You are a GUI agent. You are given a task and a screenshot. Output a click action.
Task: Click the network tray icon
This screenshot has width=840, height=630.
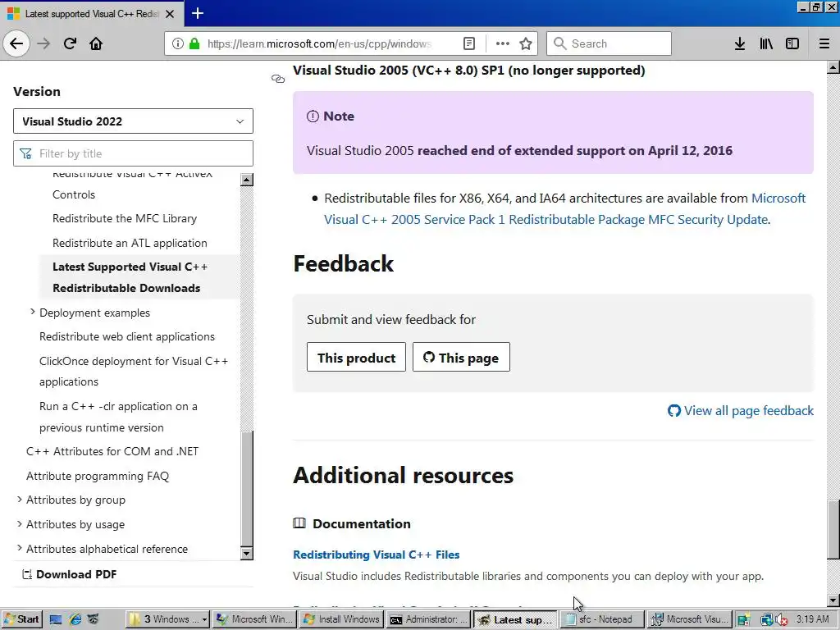click(x=767, y=619)
